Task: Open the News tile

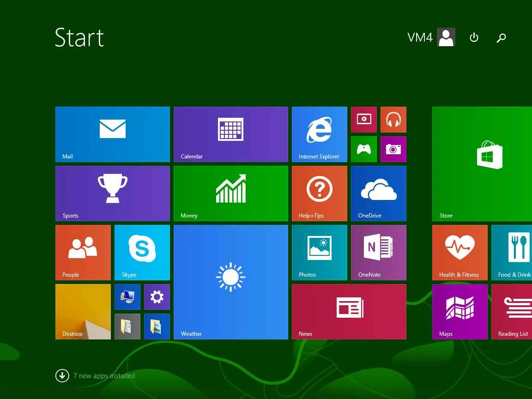Action: (x=349, y=311)
